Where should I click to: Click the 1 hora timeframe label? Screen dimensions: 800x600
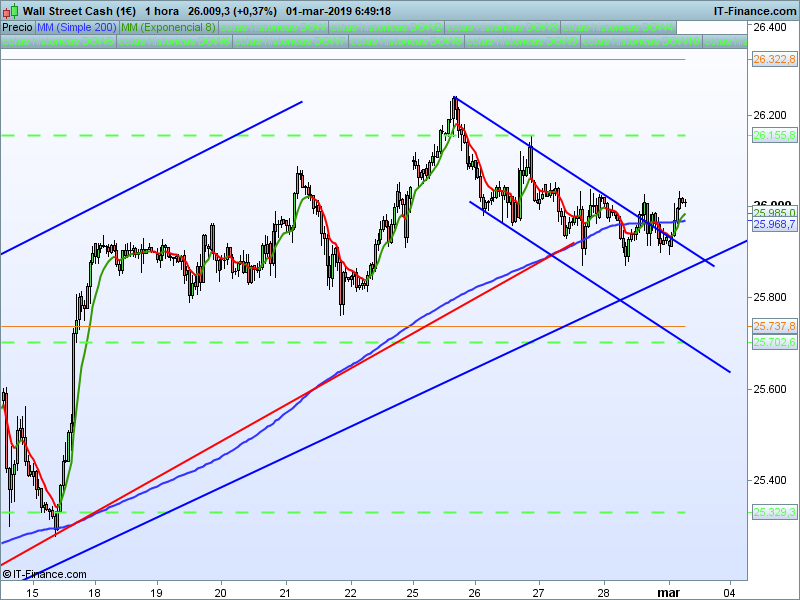(x=162, y=11)
